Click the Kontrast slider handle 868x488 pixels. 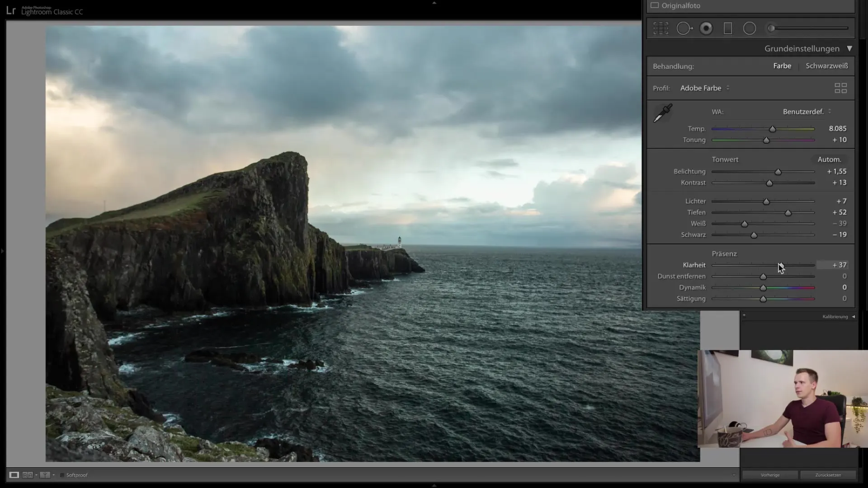coord(769,183)
